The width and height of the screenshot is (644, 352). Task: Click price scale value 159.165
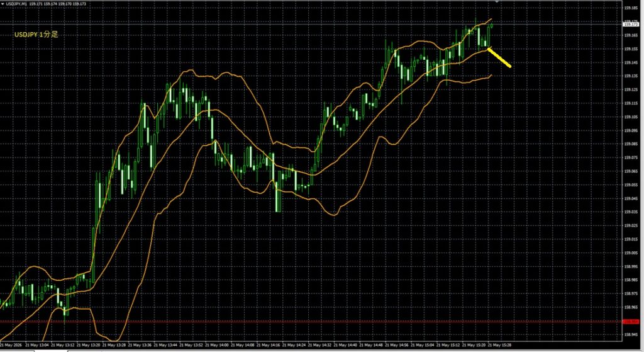(630, 35)
